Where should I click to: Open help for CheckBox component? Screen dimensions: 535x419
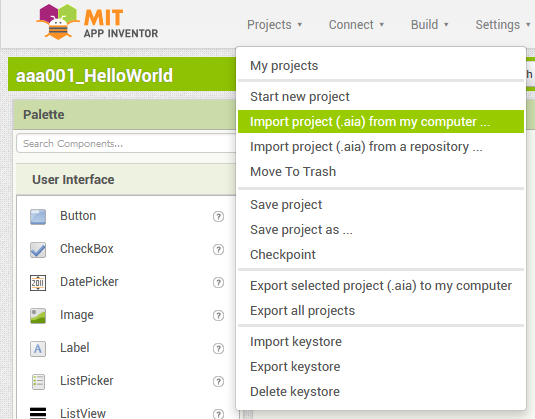(218, 250)
